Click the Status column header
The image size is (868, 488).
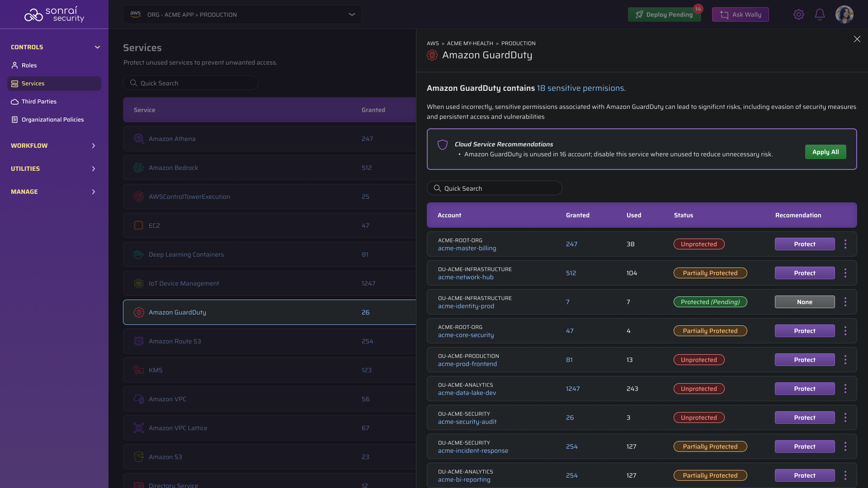pyautogui.click(x=684, y=215)
